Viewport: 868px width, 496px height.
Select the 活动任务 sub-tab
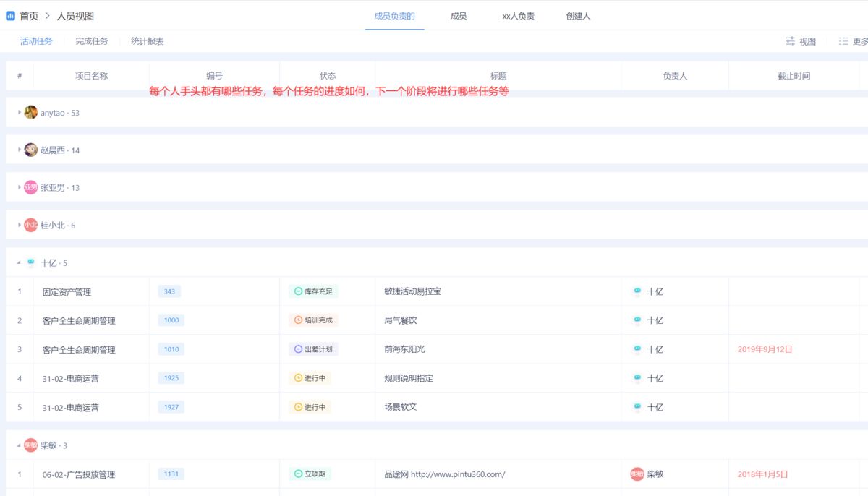[x=36, y=41]
